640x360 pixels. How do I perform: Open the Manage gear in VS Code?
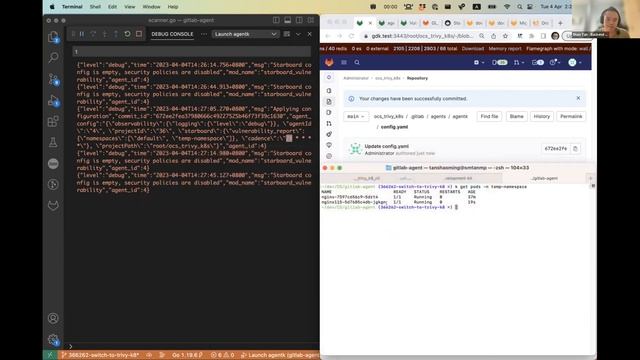coord(53,340)
